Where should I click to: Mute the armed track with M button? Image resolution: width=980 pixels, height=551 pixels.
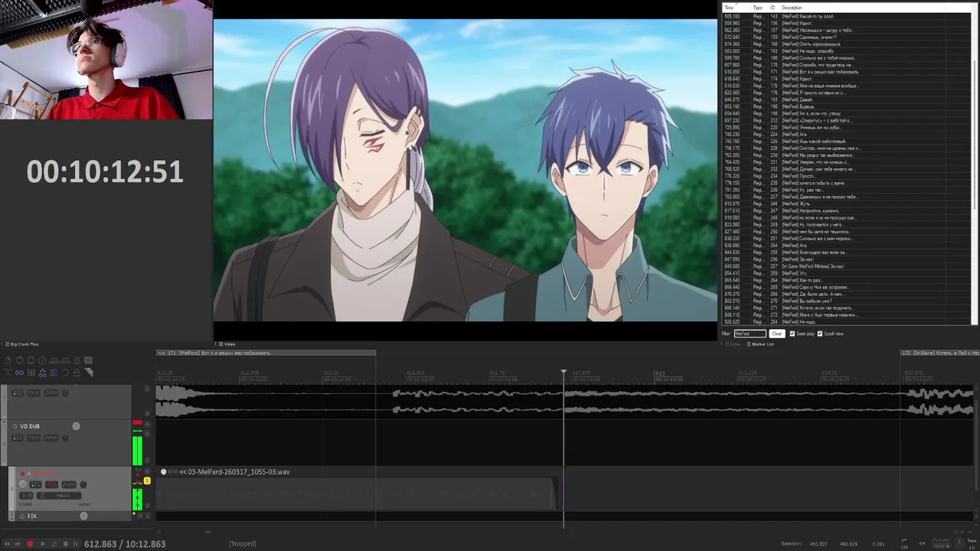pyautogui.click(x=147, y=471)
